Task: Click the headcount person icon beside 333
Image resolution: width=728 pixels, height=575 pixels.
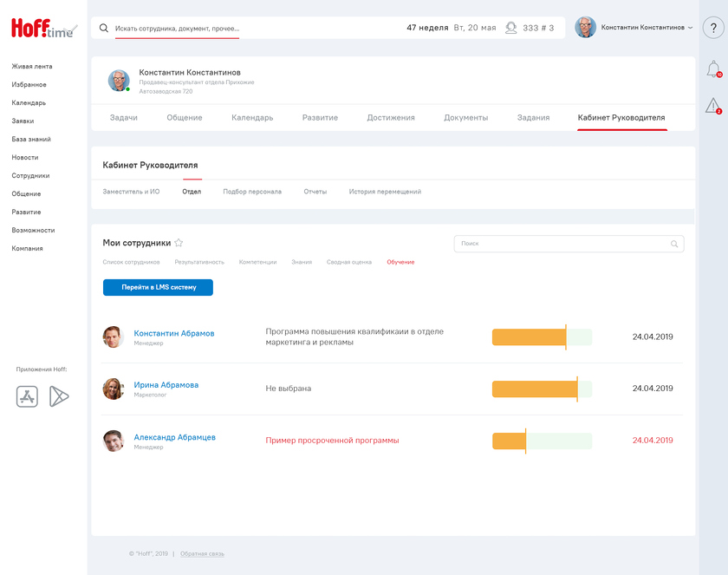Action: (x=510, y=28)
